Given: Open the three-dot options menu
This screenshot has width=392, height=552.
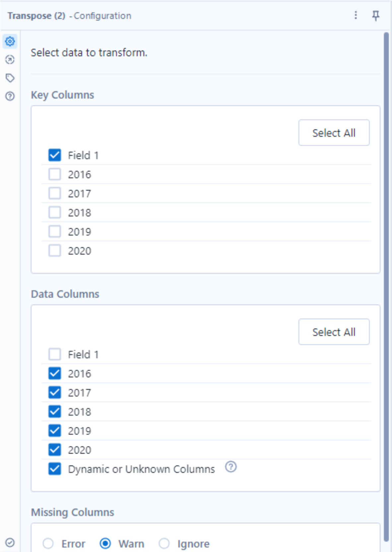Looking at the screenshot, I should (x=356, y=15).
